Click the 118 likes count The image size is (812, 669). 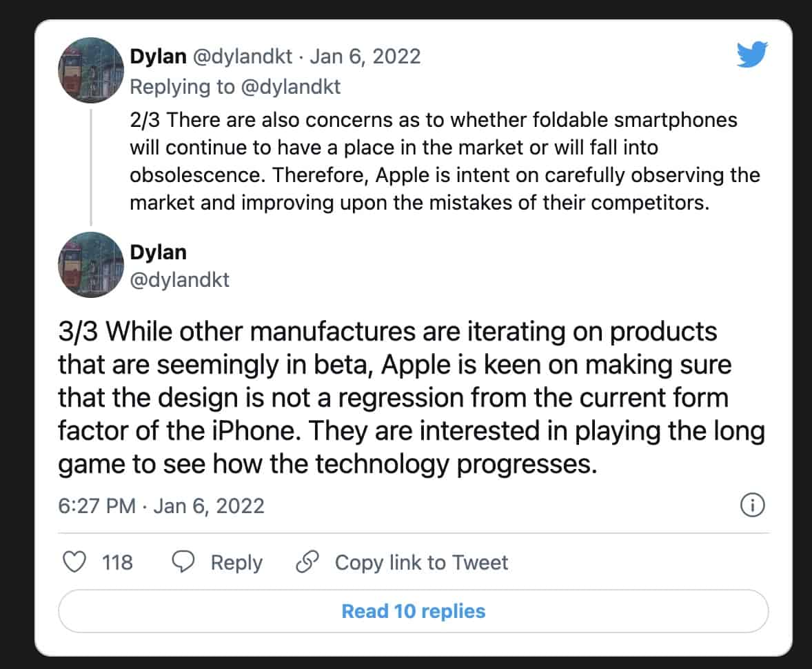click(117, 562)
